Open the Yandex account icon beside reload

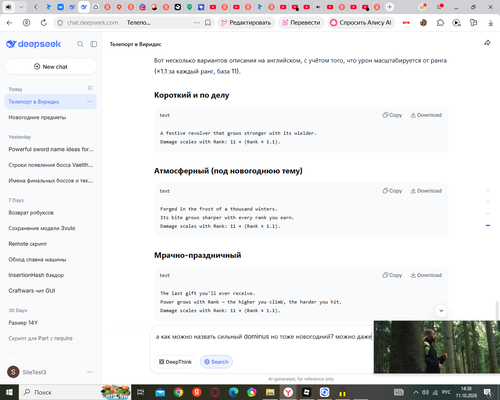[26, 23]
